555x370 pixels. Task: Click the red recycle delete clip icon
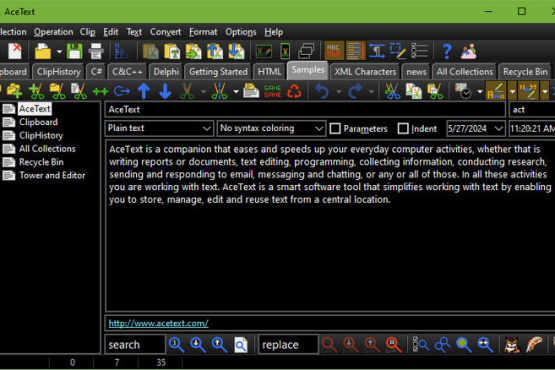click(x=294, y=91)
